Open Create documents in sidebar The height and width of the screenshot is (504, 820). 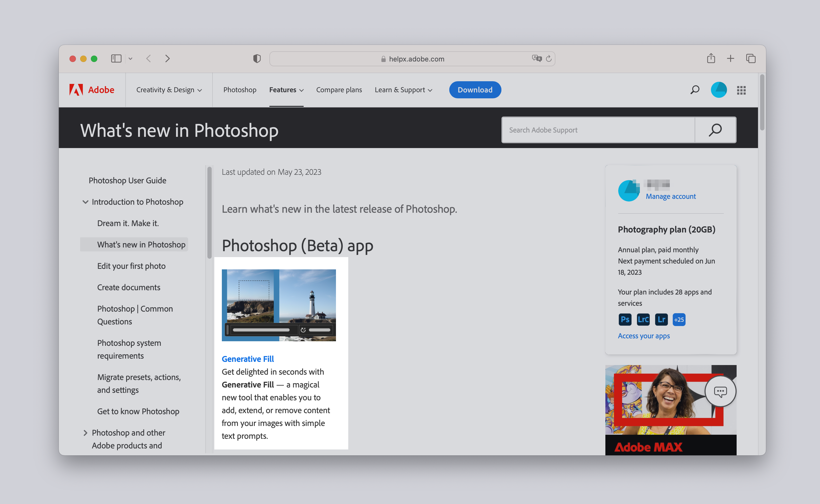(129, 287)
